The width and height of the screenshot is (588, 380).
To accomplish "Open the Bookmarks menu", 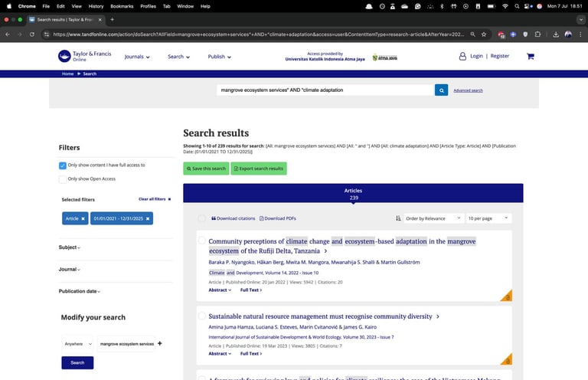I will point(122,6).
